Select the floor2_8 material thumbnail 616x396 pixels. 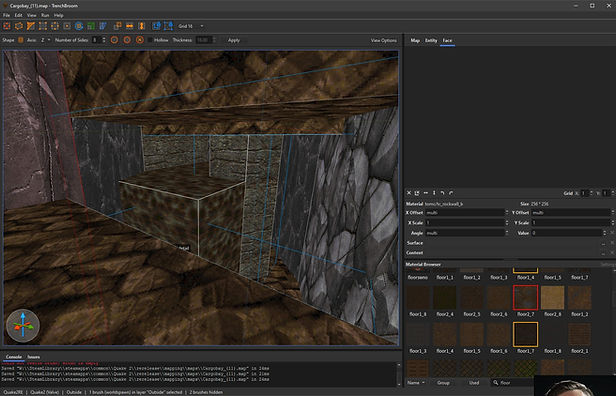click(552, 297)
